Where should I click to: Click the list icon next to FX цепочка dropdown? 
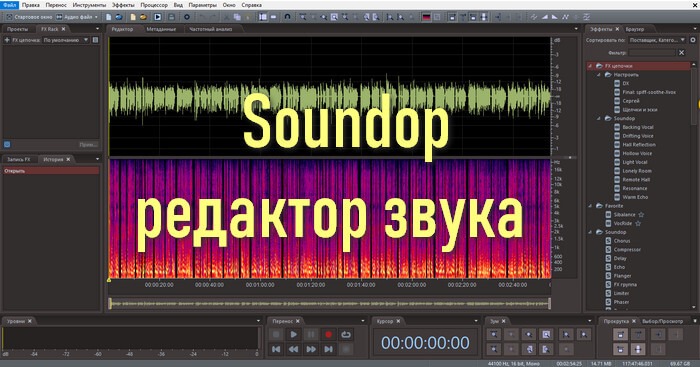tap(95, 40)
